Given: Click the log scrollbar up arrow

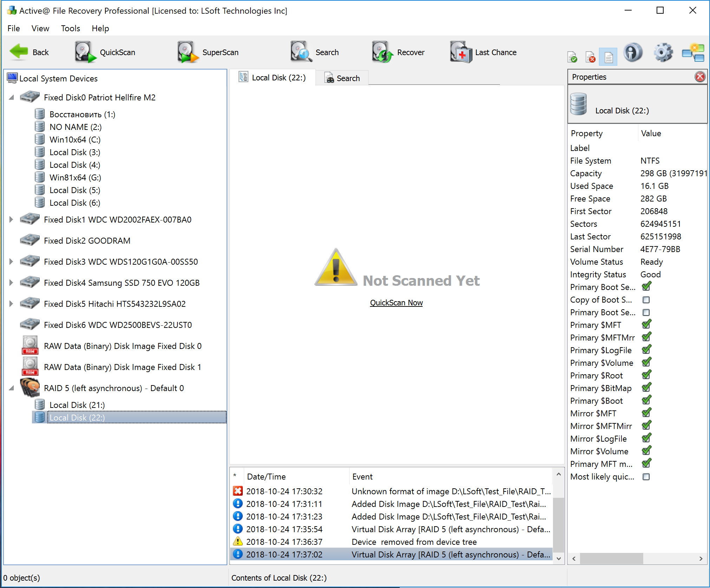Looking at the screenshot, I should [558, 475].
